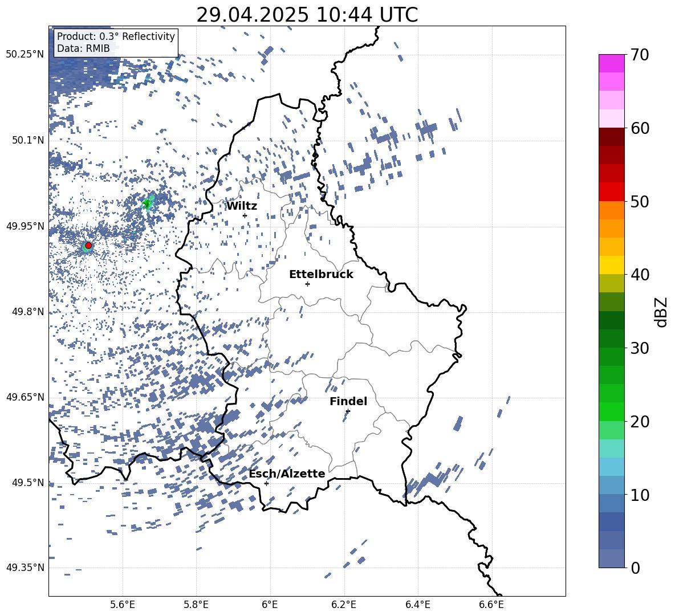Click the 49.95°N latitude label

tap(25, 226)
